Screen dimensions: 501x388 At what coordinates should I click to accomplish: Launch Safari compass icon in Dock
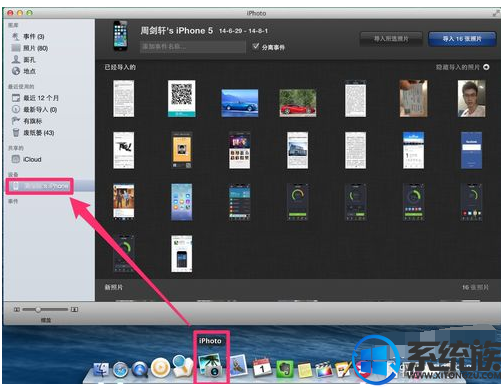coord(121,369)
